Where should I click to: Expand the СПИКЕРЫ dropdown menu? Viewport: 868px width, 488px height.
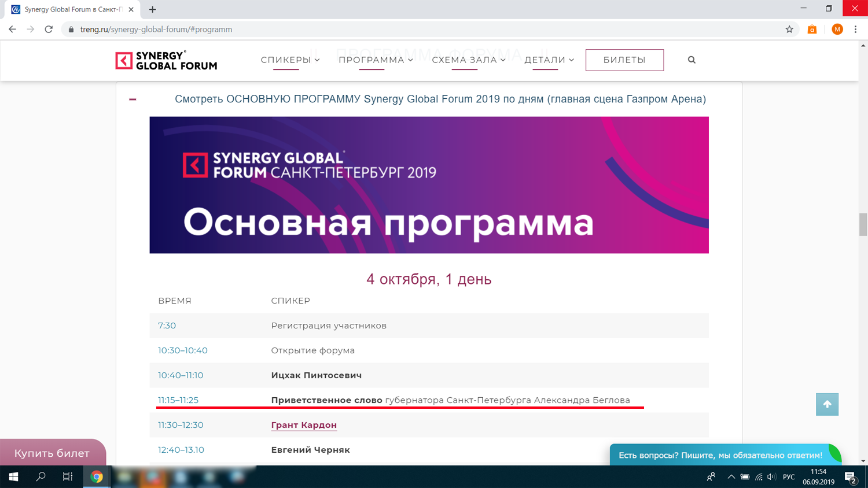coord(290,60)
